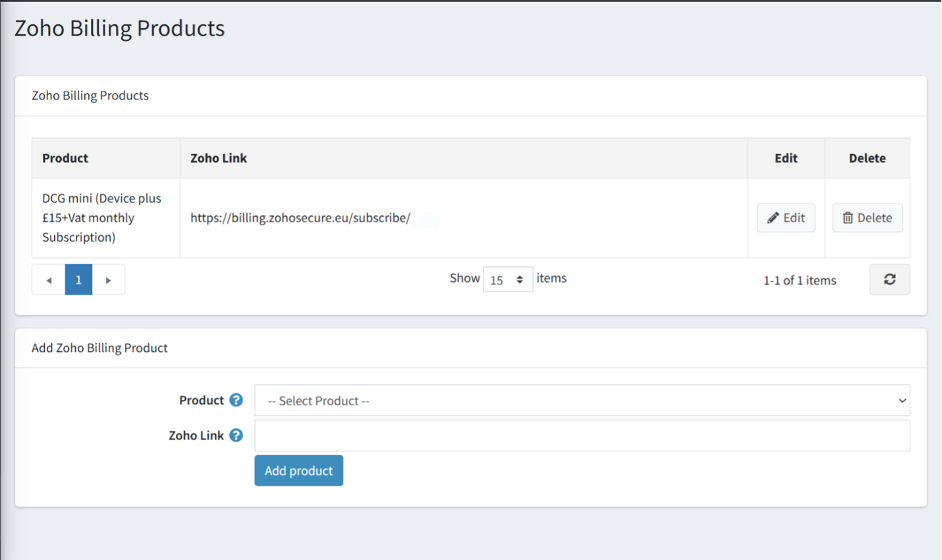Go to next page arrow
The width and height of the screenshot is (942, 560).
[109, 280]
